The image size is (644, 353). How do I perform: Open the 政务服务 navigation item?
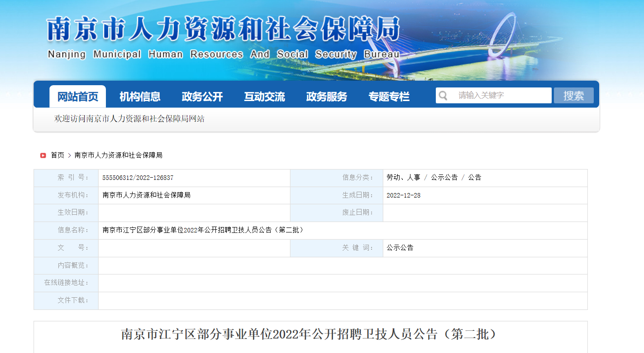point(326,97)
